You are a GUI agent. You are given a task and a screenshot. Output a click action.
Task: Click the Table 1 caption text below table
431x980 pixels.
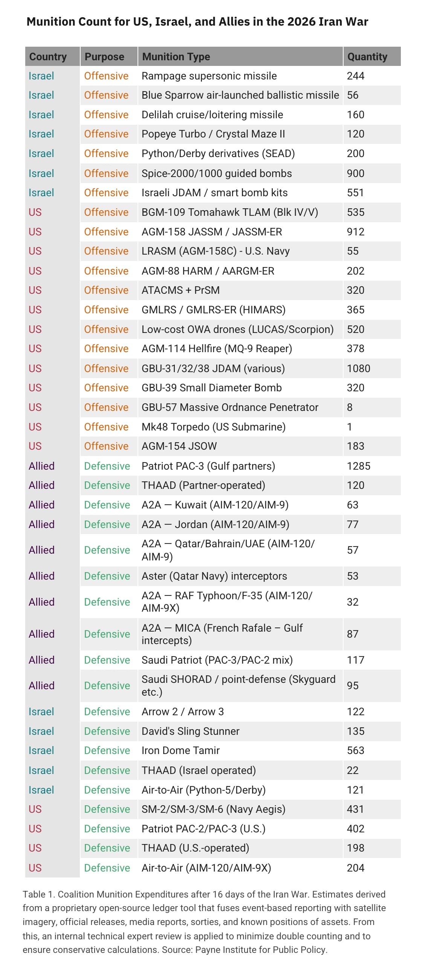pos(204,921)
